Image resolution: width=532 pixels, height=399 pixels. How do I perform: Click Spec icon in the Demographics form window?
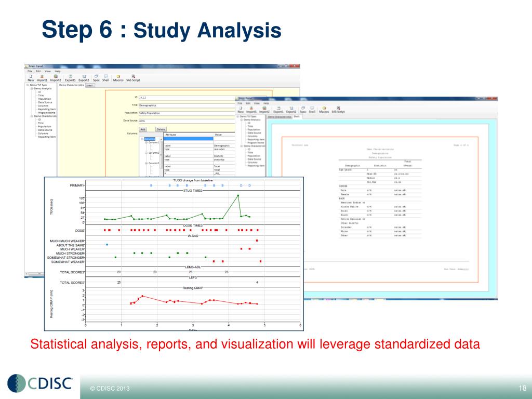click(x=96, y=78)
